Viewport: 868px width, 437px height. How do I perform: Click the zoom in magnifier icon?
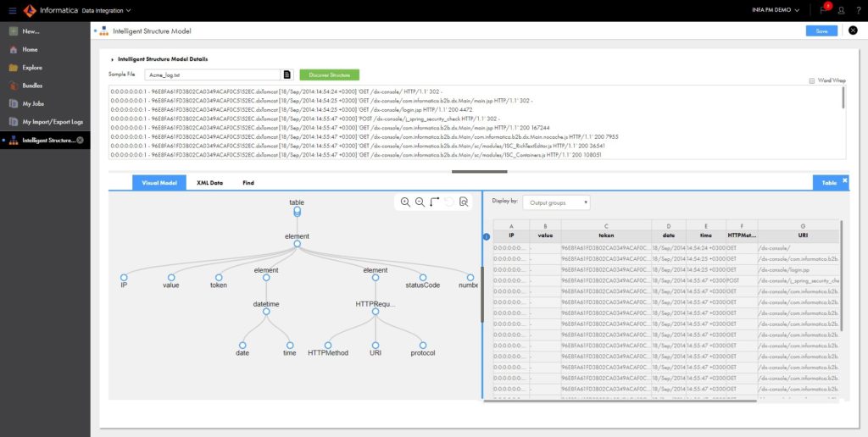pyautogui.click(x=405, y=202)
